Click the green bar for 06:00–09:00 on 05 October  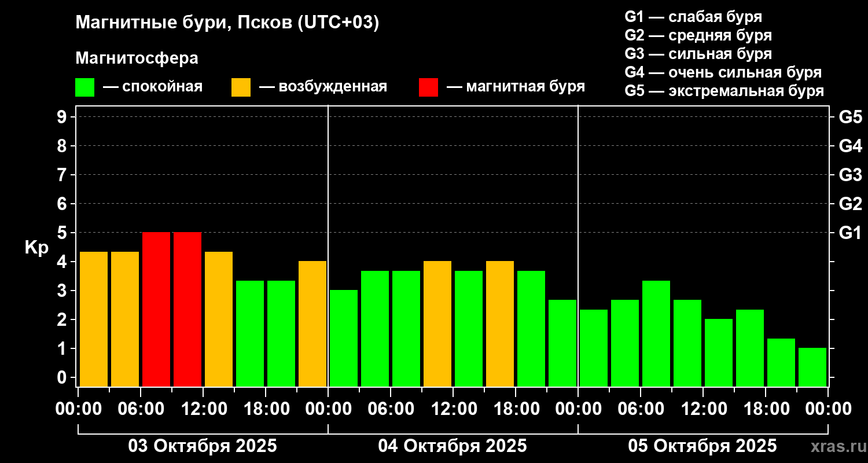click(x=656, y=334)
